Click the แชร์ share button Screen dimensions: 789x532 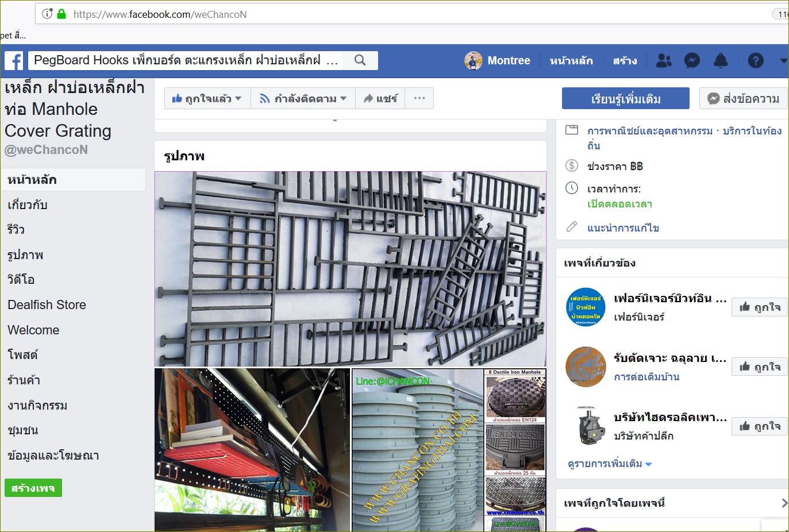point(380,99)
